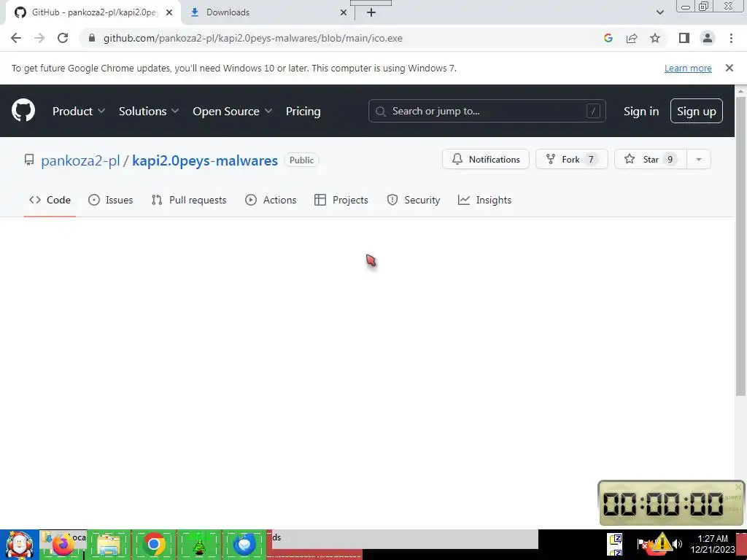Click the Notifications button
Viewport: 747px width, 560px height.
coord(485,160)
